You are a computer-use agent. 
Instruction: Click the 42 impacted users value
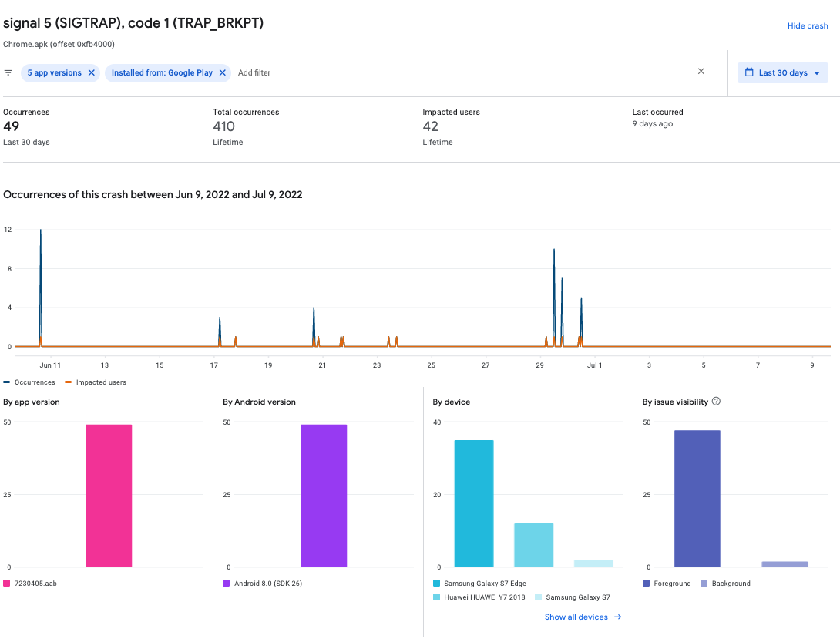click(431, 126)
